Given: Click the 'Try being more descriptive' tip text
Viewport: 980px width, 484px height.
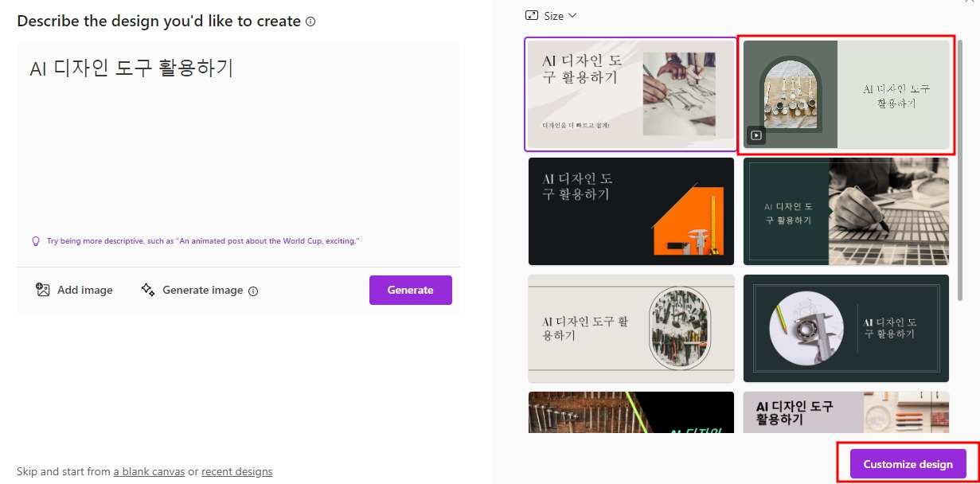Looking at the screenshot, I should click(203, 240).
